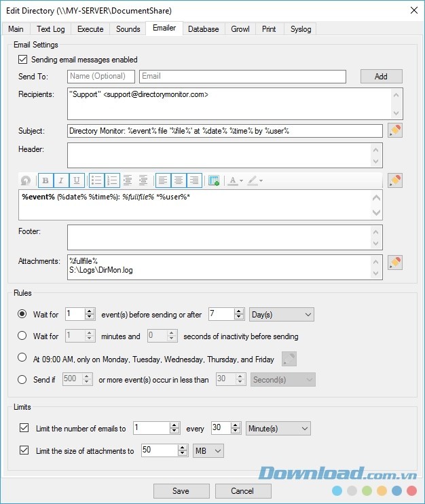Click the Subject text field

pyautogui.click(x=225, y=131)
